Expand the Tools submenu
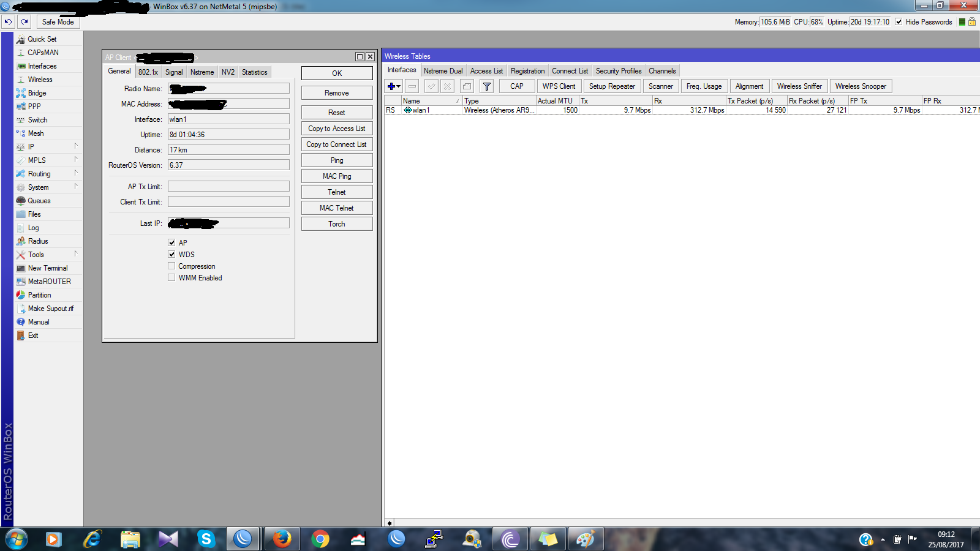This screenshot has width=980, height=551. pos(76,254)
